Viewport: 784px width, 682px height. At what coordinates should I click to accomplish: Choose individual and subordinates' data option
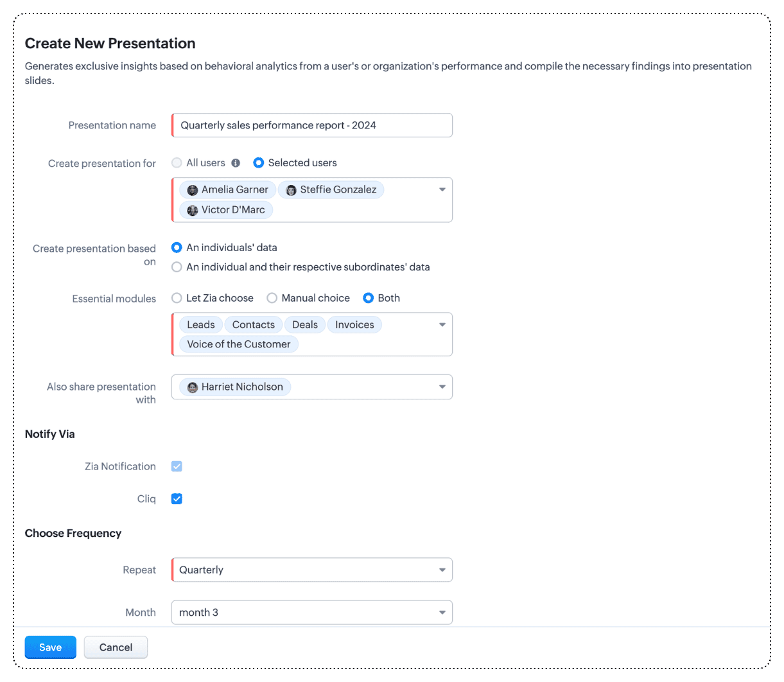point(177,267)
